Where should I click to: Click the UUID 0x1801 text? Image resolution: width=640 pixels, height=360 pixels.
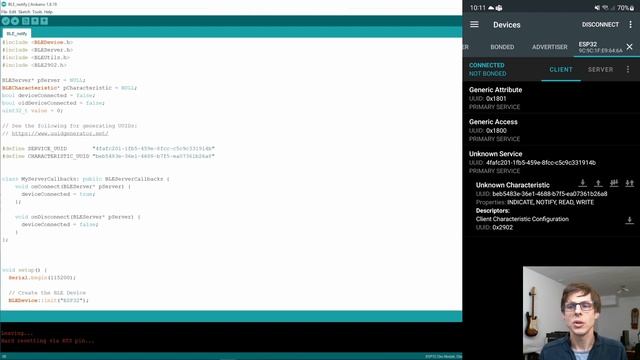click(488, 99)
